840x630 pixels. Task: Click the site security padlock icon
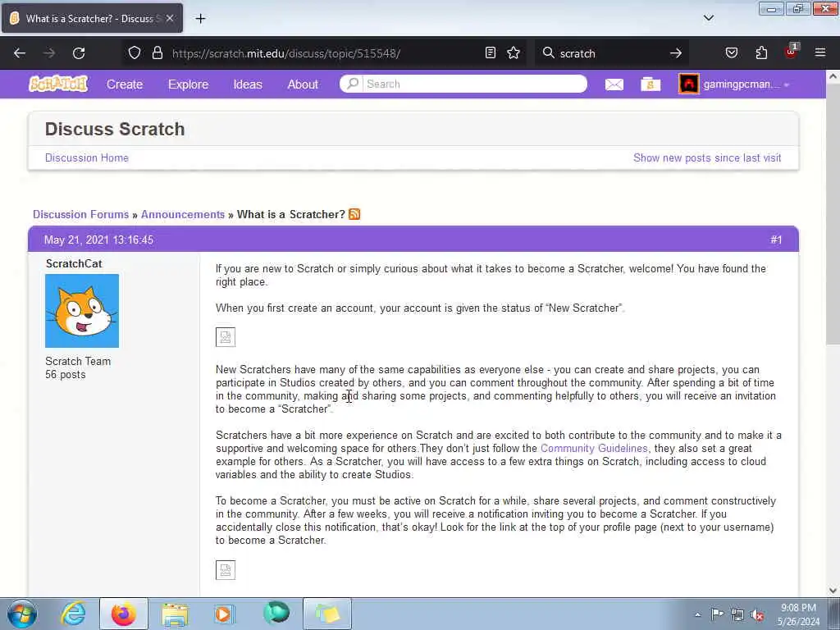157,53
